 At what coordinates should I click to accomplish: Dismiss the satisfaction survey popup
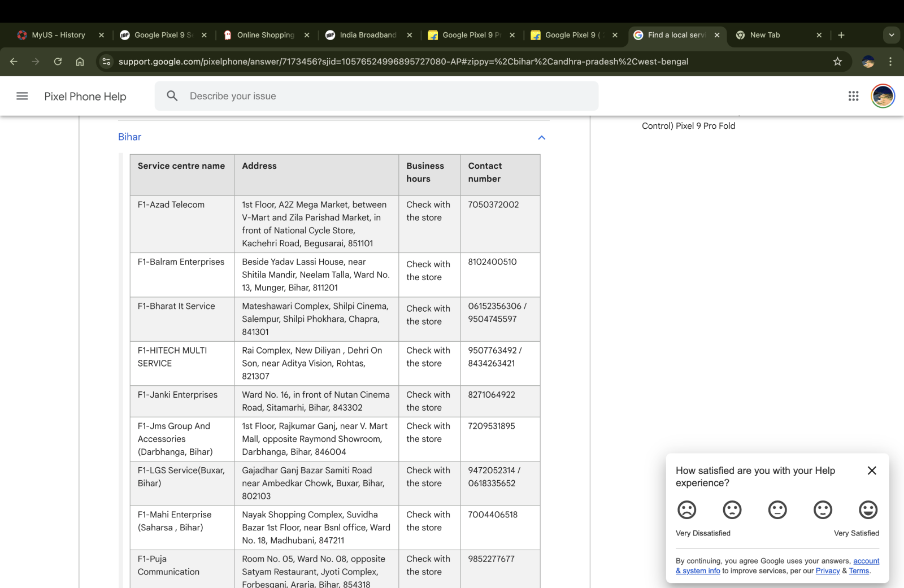click(x=872, y=471)
